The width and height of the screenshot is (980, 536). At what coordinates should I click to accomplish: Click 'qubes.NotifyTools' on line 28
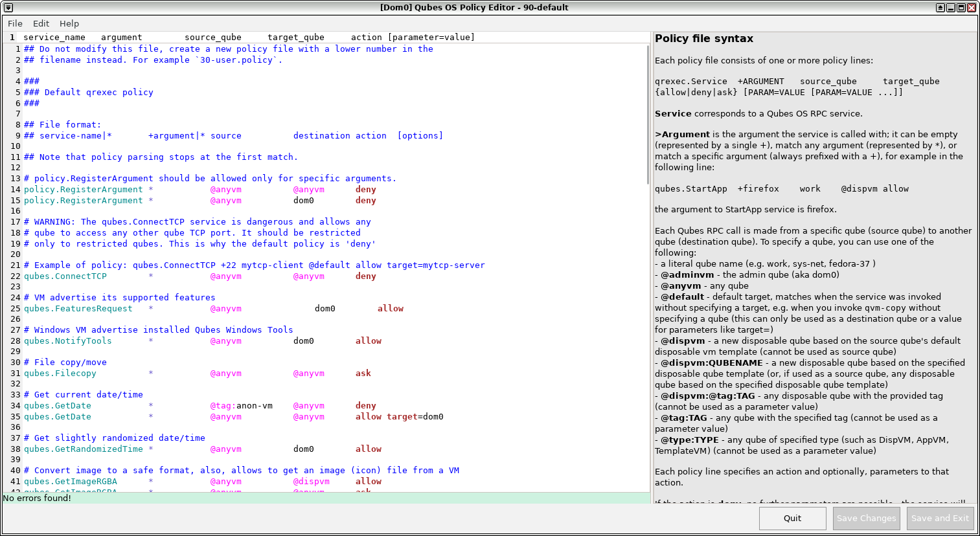68,341
